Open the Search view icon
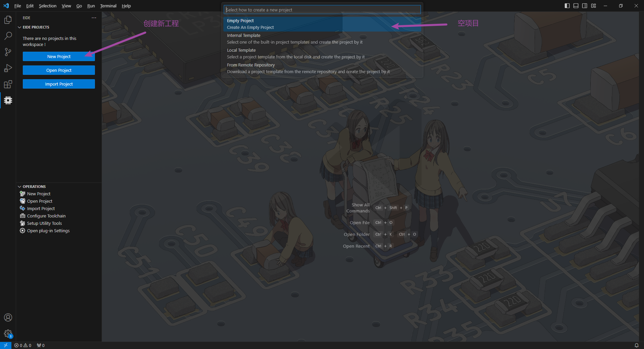 [8, 36]
